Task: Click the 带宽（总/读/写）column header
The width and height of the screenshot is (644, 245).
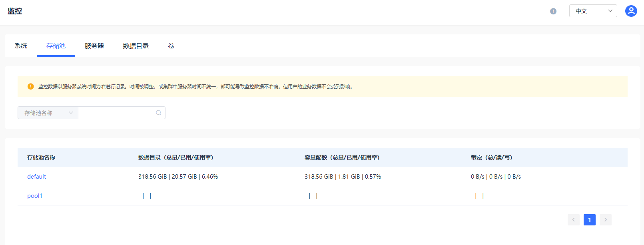Action: 491,157
